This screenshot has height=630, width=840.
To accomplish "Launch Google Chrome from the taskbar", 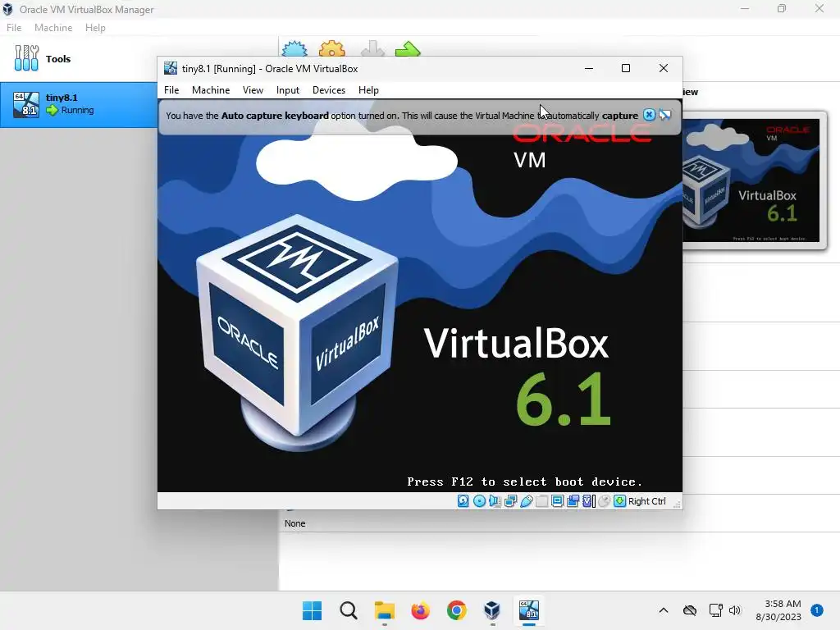I will 456,610.
